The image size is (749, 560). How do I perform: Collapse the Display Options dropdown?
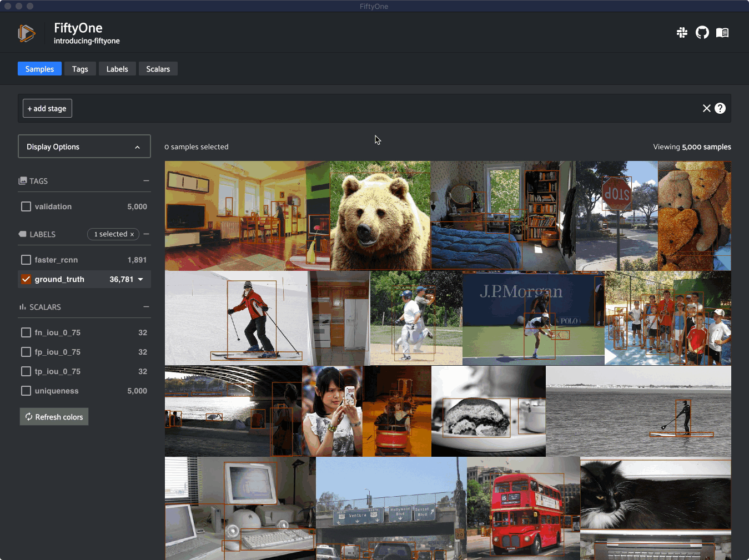[x=137, y=147]
